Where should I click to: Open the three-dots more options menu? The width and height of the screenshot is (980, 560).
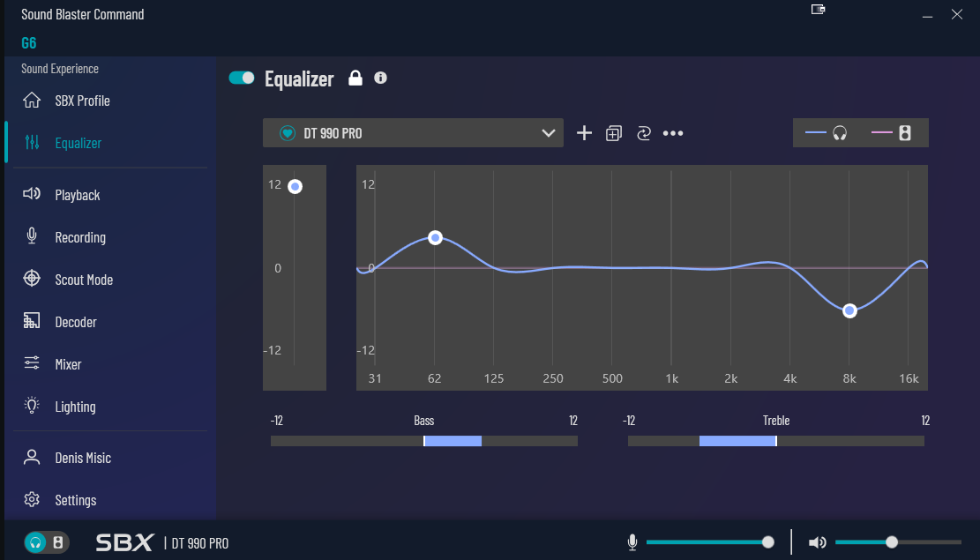[673, 133]
